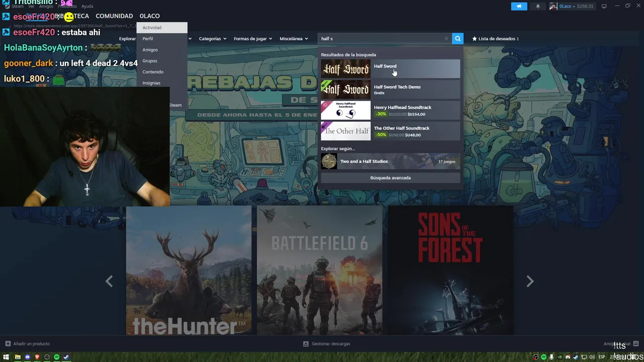644x362 pixels.
Task: Select the Half Sword Tech Demo result
Action: tap(390, 89)
